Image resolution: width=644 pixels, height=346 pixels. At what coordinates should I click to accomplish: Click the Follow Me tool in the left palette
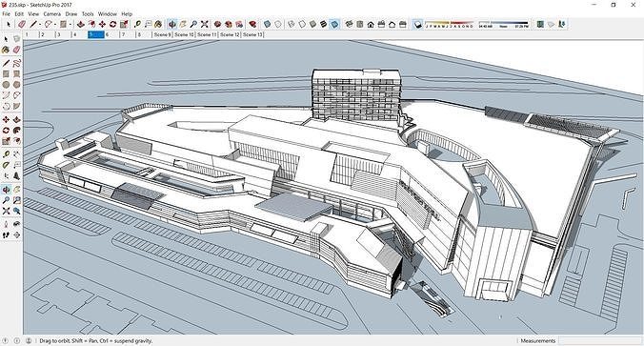16,131
